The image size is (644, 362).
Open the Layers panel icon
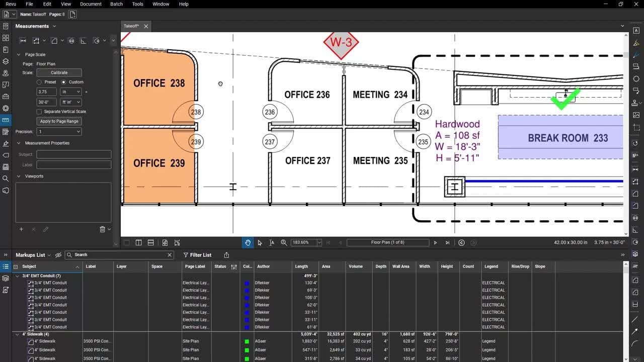(x=6, y=61)
